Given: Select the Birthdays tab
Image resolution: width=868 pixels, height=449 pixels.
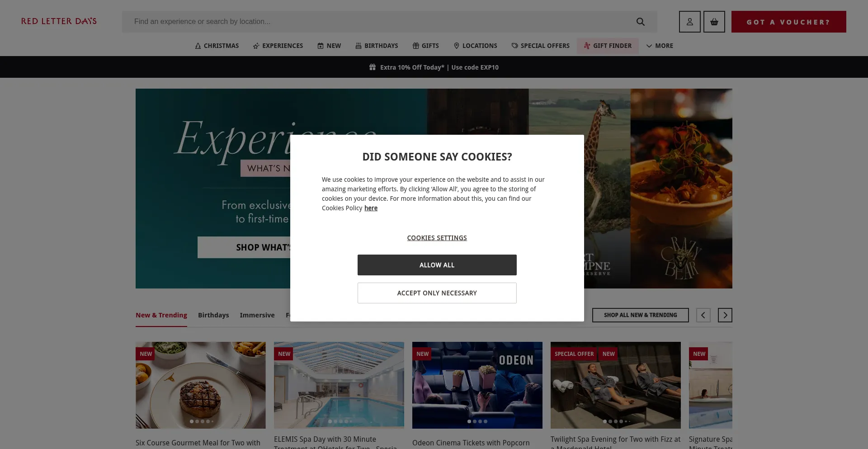Looking at the screenshot, I should tap(213, 315).
